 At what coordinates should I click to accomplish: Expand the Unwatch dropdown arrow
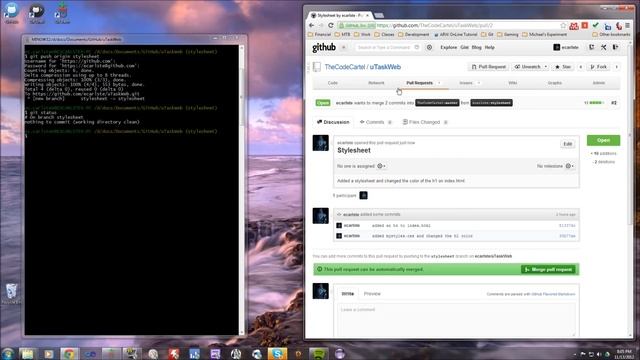pos(546,67)
